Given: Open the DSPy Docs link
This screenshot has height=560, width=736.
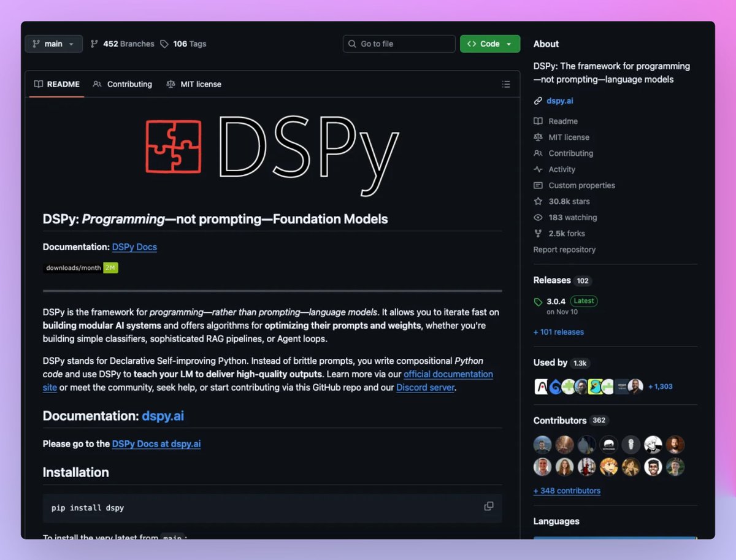Looking at the screenshot, I should point(134,247).
